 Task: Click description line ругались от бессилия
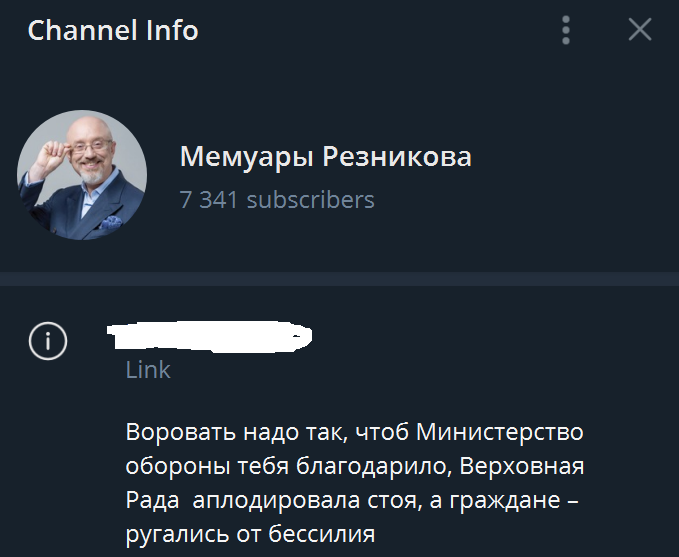(x=250, y=534)
